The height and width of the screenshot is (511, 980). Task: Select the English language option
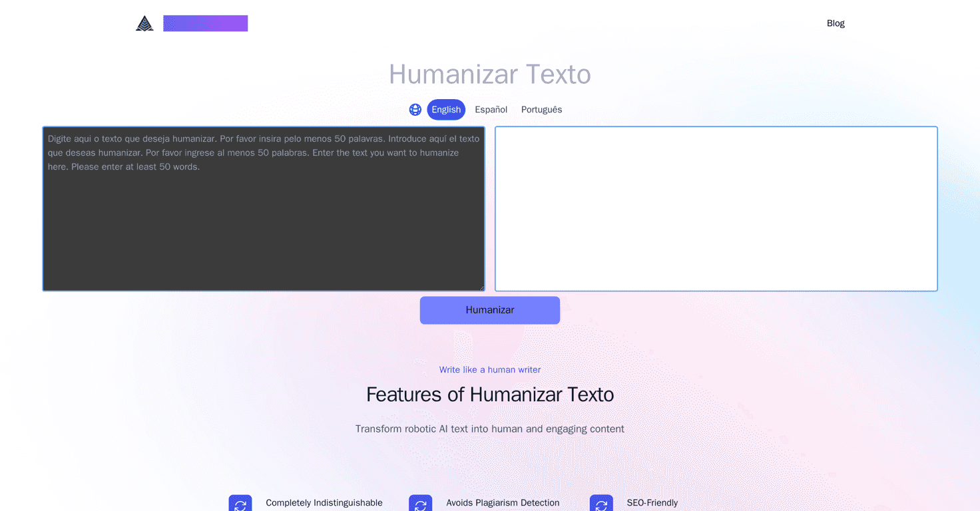pos(446,109)
